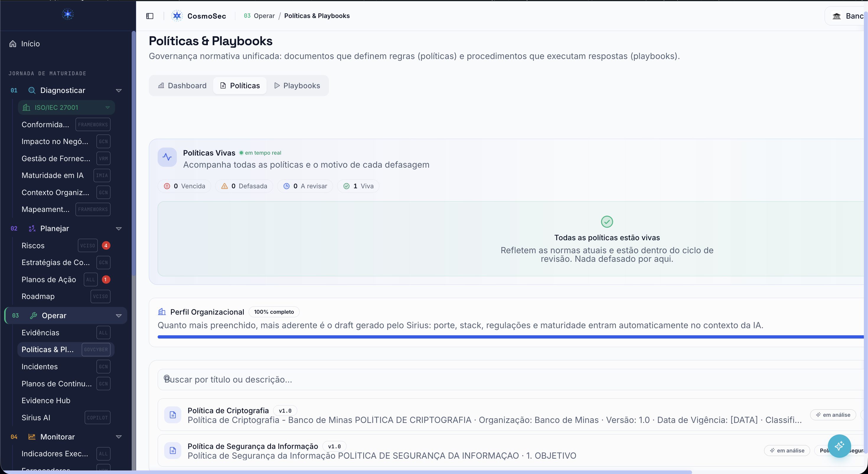Image resolution: width=868 pixels, height=474 pixels.
Task: Switch to the Dashboard tab
Action: (x=182, y=86)
